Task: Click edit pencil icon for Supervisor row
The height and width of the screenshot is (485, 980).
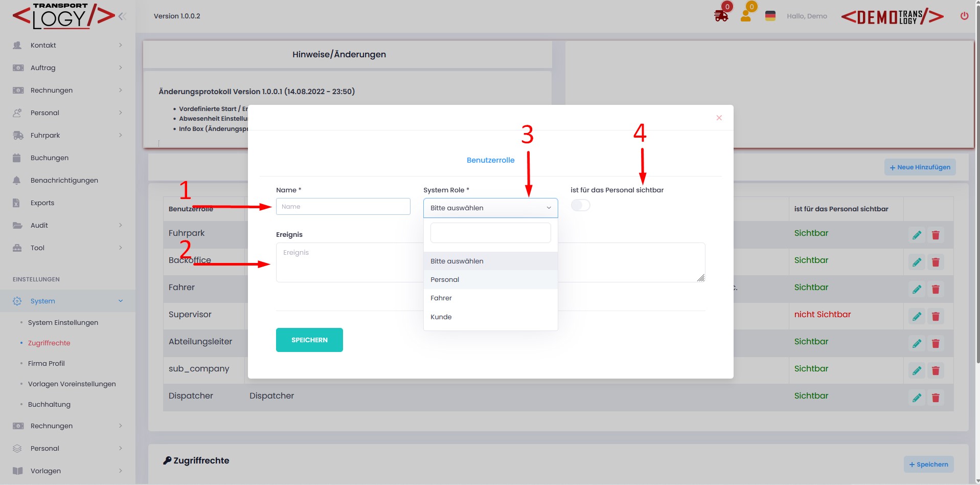Action: [917, 316]
